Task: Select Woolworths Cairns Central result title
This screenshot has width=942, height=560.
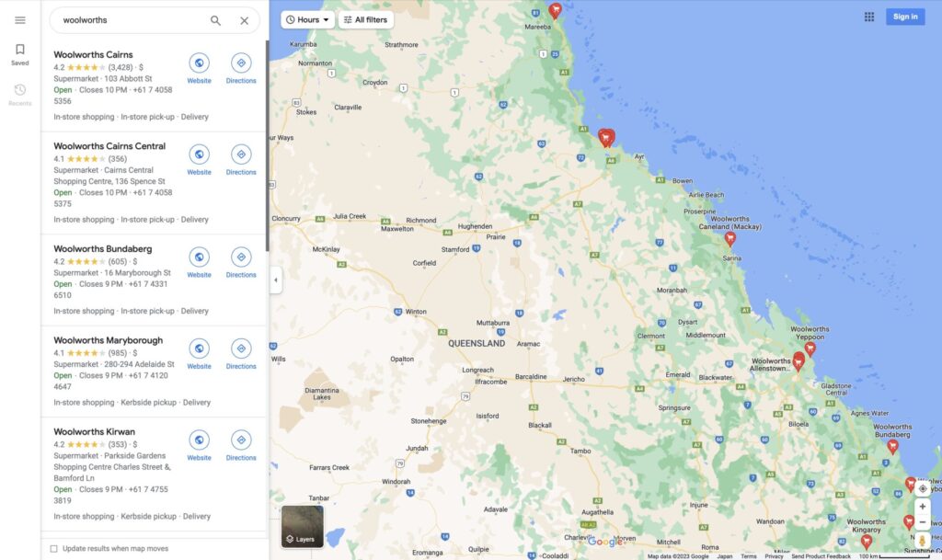Action: pos(109,146)
